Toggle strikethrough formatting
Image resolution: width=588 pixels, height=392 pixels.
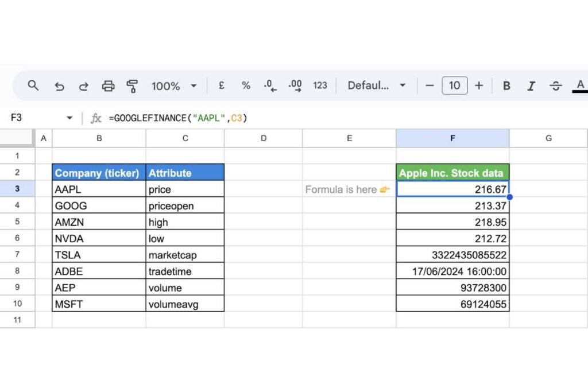point(556,86)
